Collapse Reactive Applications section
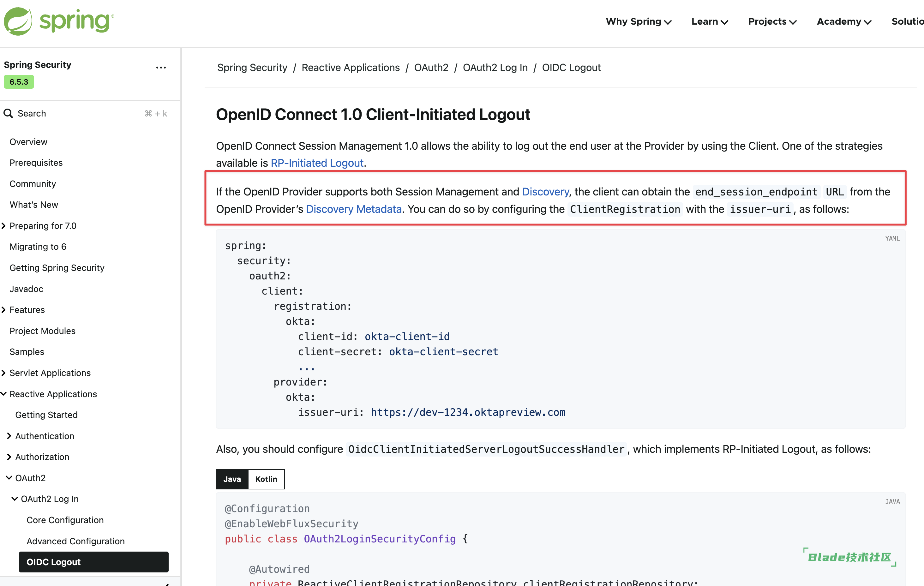This screenshot has height=586, width=924. (x=3, y=394)
